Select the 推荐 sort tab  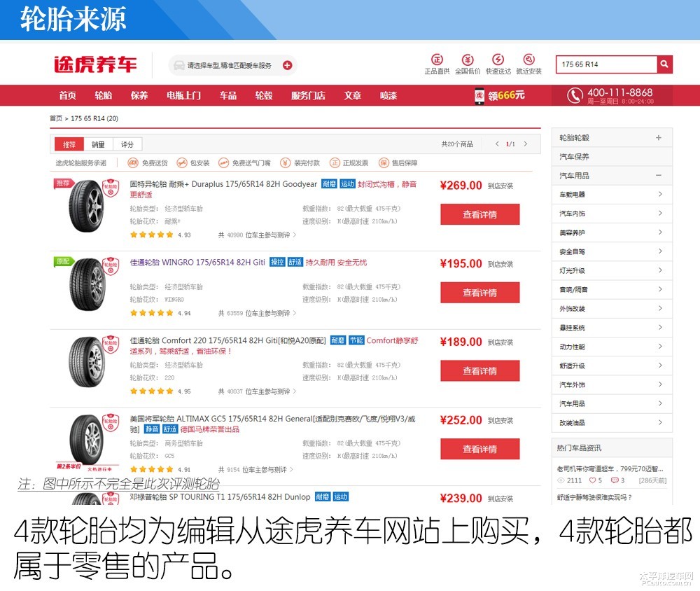69,144
